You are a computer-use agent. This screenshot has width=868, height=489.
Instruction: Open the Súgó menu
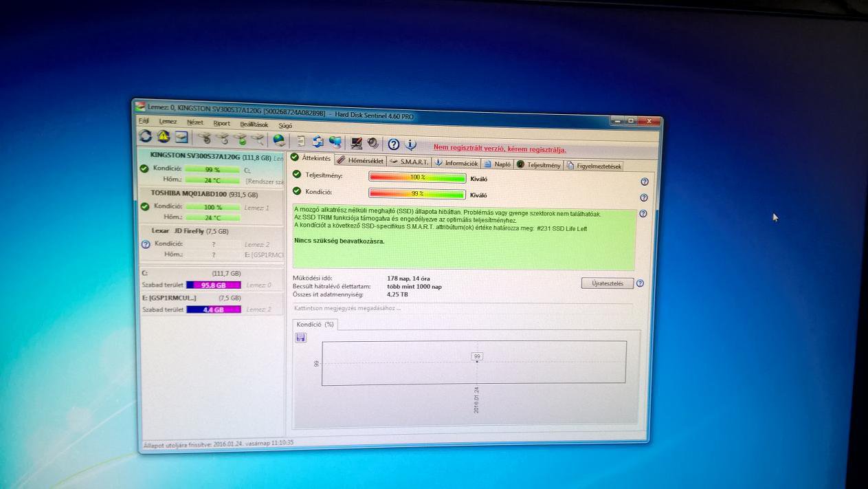click(x=285, y=126)
